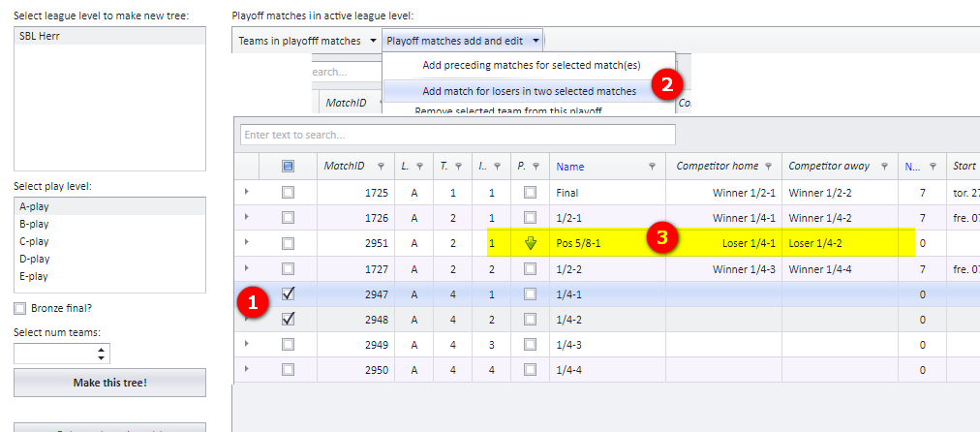Click MatchID 2950 cell
This screenshot has height=432, width=980.
[355, 370]
